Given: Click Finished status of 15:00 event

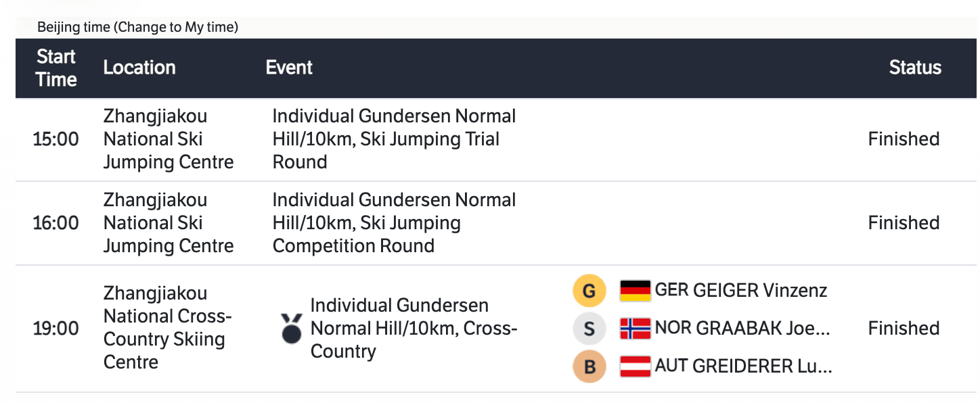Looking at the screenshot, I should [904, 139].
